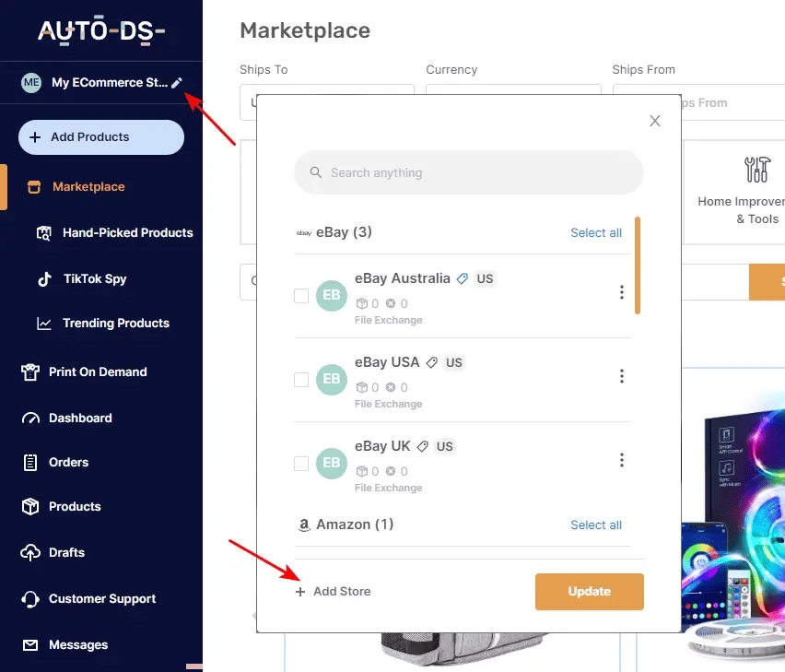Click the pencil icon beside store name

[x=177, y=83]
